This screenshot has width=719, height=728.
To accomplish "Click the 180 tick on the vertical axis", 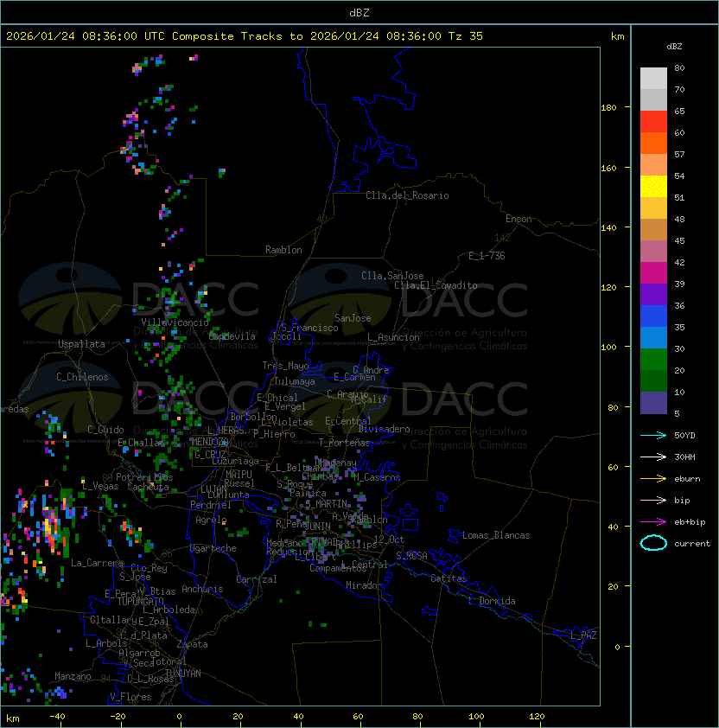I will pyautogui.click(x=608, y=108).
